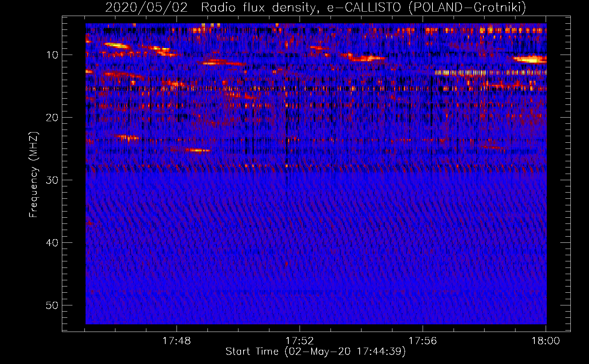Image resolution: width=589 pixels, height=364 pixels.
Task: Click the time tick label '17:48'
Action: [177, 341]
